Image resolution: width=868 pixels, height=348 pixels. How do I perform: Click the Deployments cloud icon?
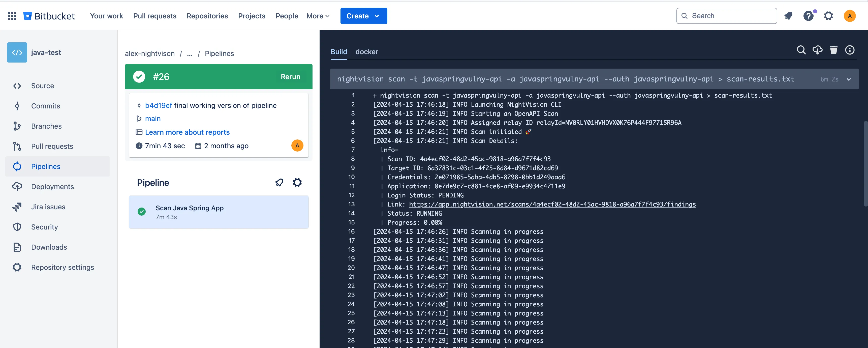17,186
